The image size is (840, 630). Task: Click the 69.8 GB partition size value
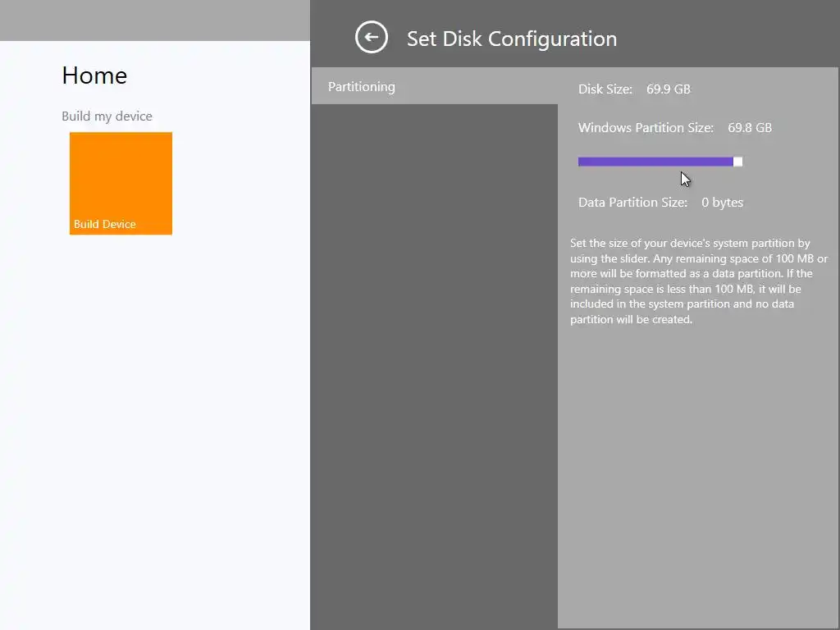[749, 127]
